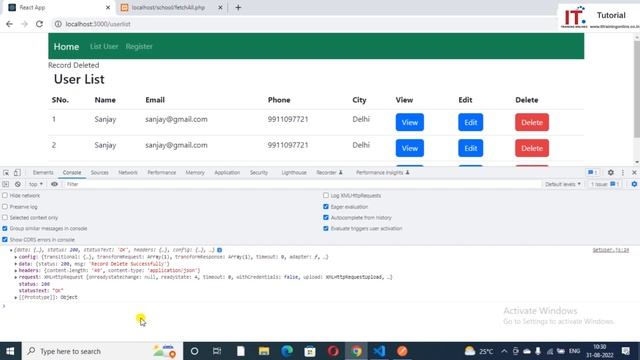The height and width of the screenshot is (360, 640).
Task: Launch Microsoft Edge from taskbar
Action: (x=287, y=351)
